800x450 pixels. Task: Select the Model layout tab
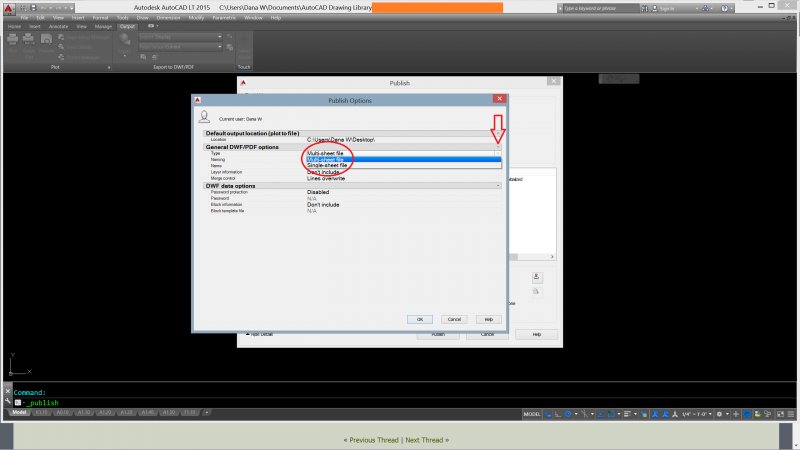[19, 412]
